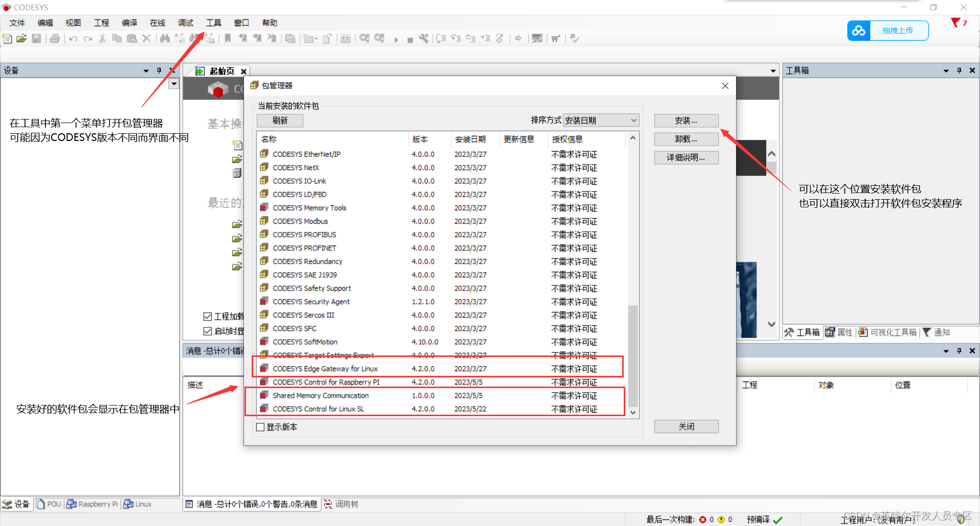The width and height of the screenshot is (980, 526).
Task: Open the 排序方式 安装日期 dropdown
Action: tap(601, 121)
